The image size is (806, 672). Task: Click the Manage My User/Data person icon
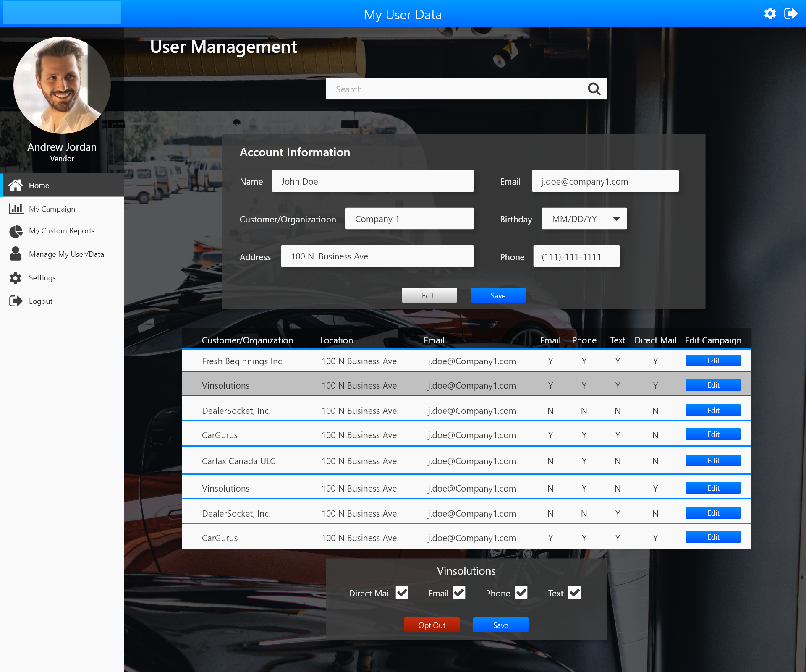pyautogui.click(x=16, y=254)
